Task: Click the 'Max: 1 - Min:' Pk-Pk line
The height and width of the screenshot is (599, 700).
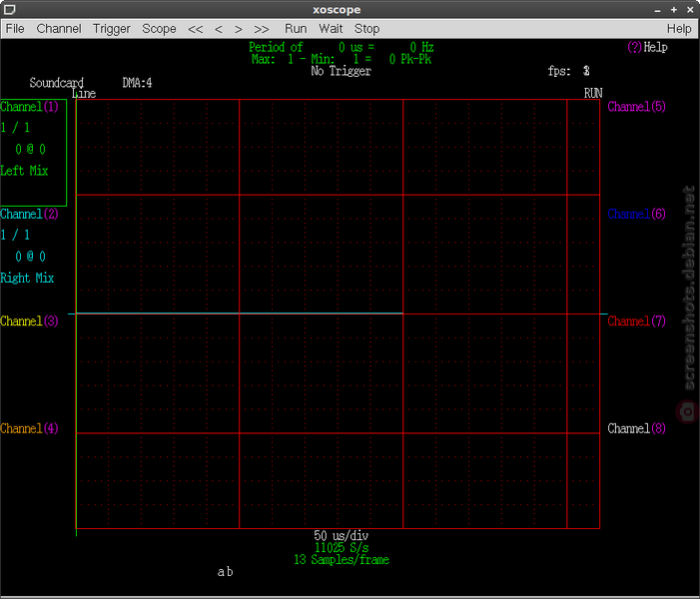Action: 342,59
